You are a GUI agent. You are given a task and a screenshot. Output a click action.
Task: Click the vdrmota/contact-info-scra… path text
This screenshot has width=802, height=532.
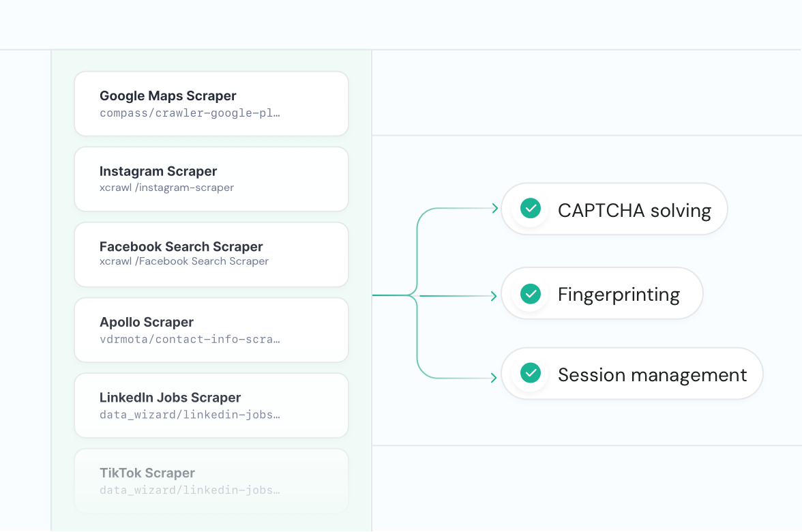pos(190,339)
